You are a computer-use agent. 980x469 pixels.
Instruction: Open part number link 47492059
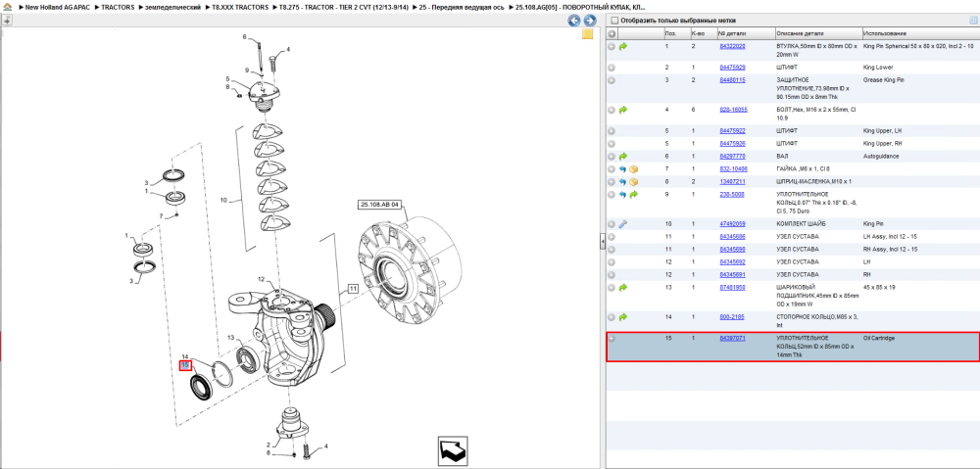[732, 223]
